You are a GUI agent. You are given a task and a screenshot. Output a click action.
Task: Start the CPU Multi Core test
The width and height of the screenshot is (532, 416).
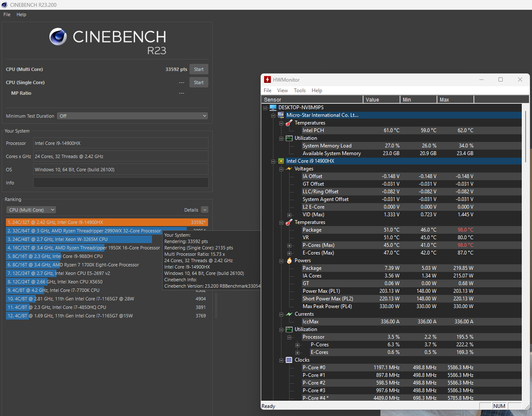(199, 69)
